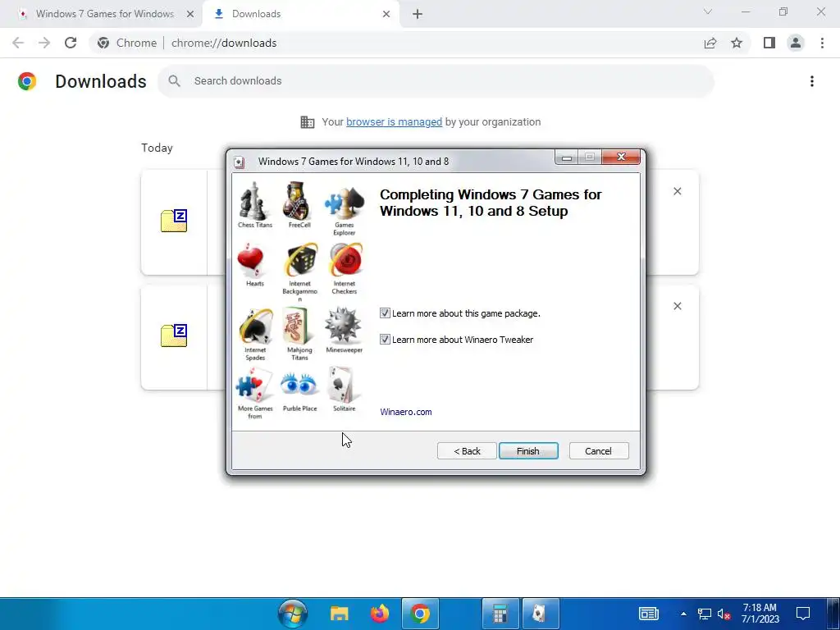Expand the Chrome tab search chevron

708,11
